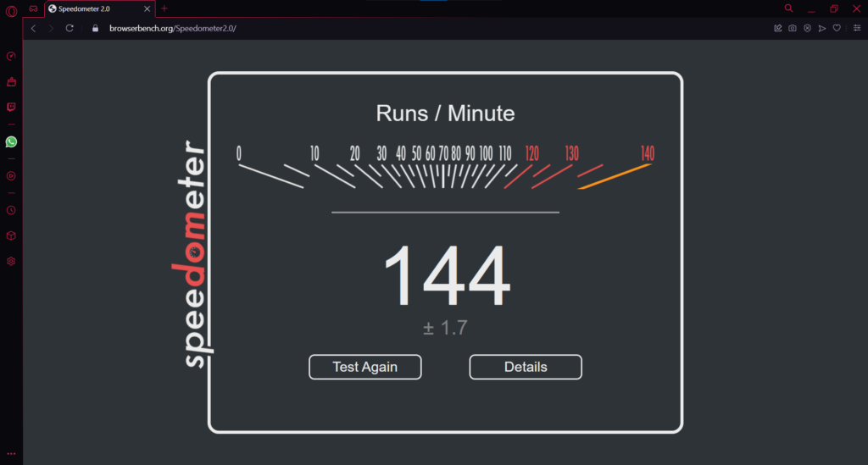Click the Test Again button
This screenshot has height=465, width=868.
coord(364,367)
